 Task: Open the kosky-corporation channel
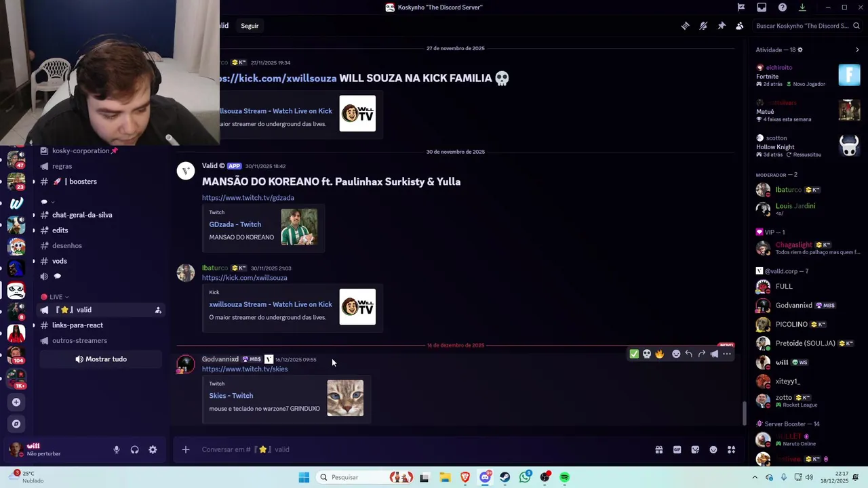[x=101, y=151]
